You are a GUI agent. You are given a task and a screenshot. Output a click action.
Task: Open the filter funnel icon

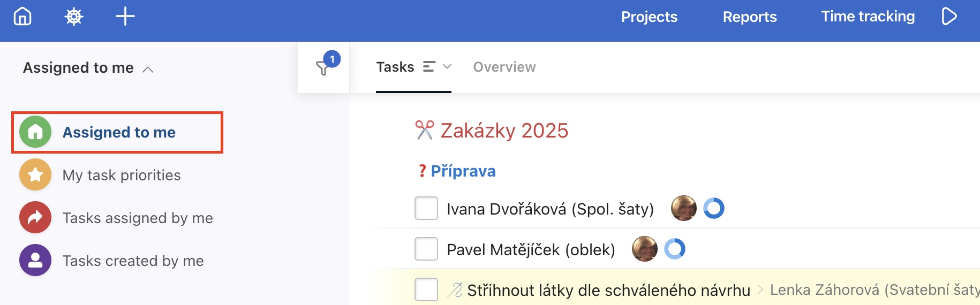(x=323, y=68)
